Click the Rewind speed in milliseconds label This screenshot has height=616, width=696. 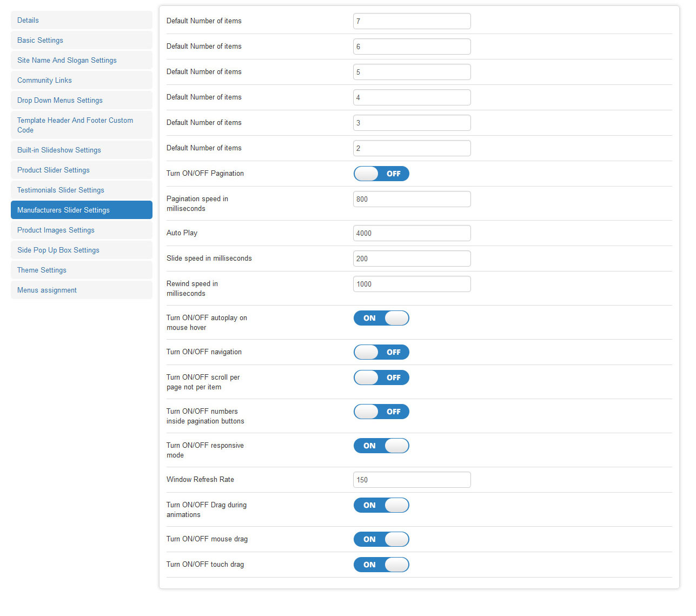[x=192, y=288]
